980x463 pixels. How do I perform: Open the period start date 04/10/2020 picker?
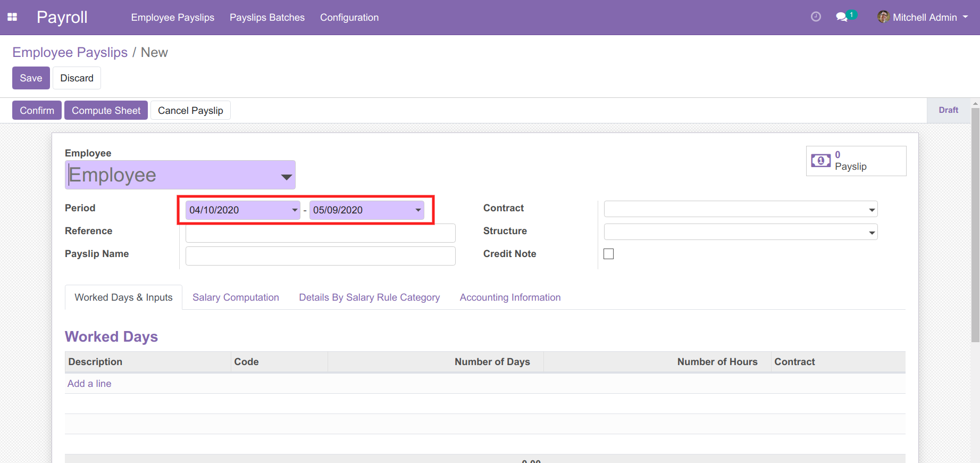(x=243, y=210)
